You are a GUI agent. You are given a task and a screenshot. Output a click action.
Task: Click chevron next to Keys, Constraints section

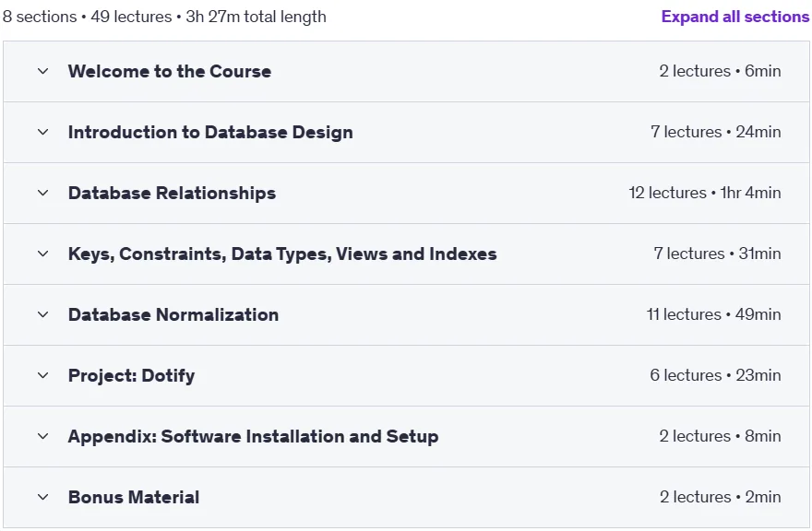pyautogui.click(x=43, y=254)
